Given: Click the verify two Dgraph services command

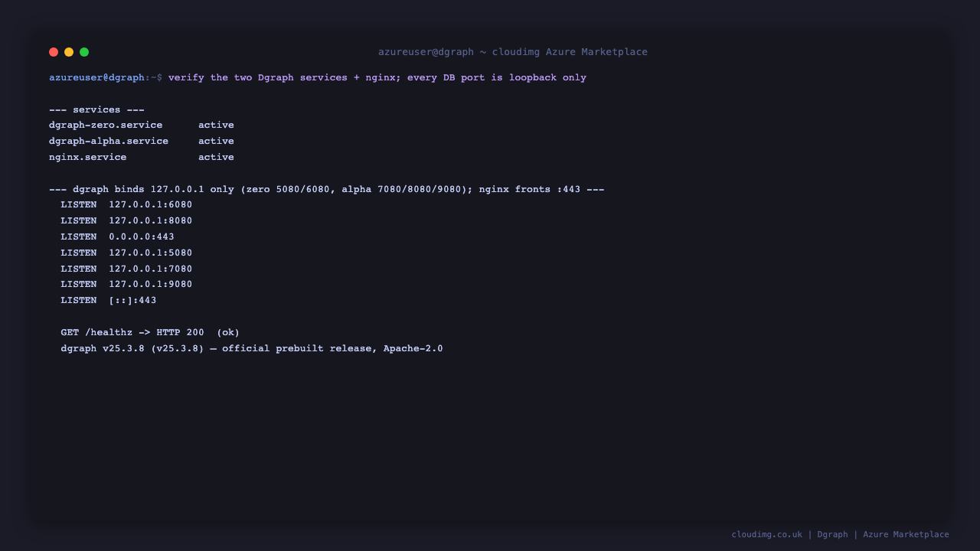Looking at the screenshot, I should pyautogui.click(x=377, y=77).
